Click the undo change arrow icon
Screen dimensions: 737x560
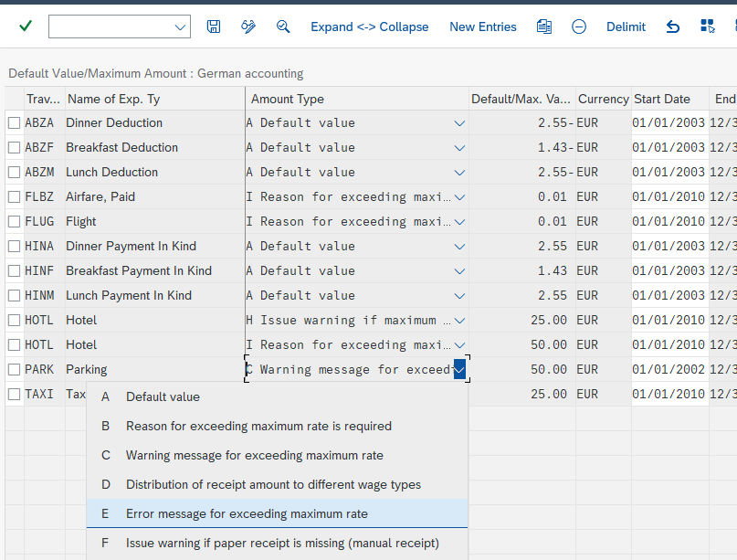672,26
